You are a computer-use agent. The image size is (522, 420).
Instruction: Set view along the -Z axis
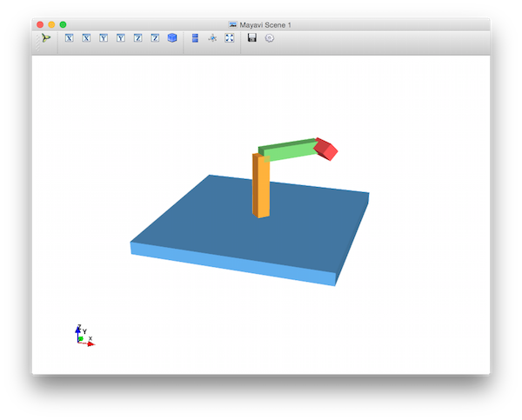(x=138, y=38)
